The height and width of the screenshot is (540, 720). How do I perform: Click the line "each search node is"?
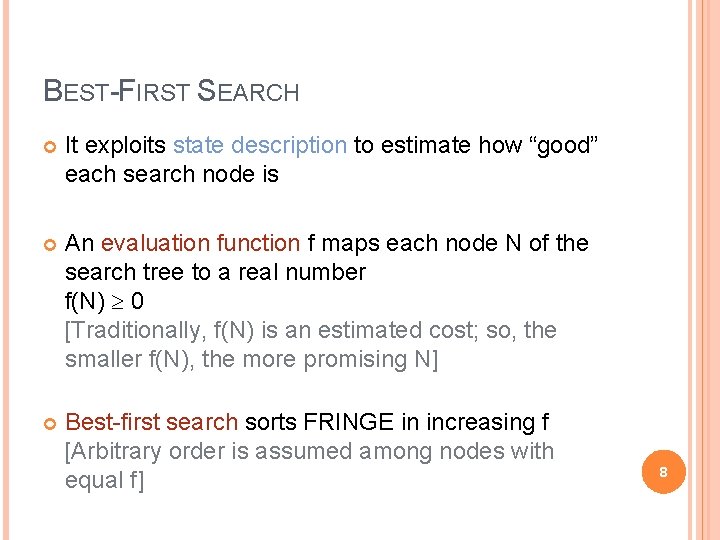tap(171, 174)
